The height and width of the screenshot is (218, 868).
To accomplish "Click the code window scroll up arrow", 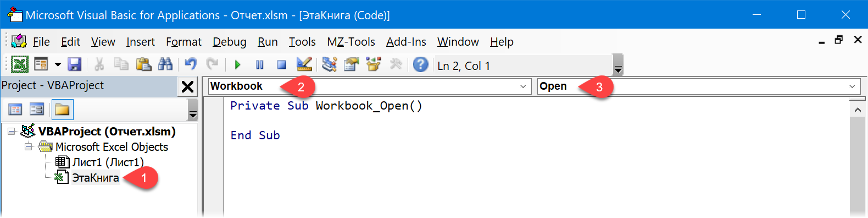I will click(x=857, y=110).
